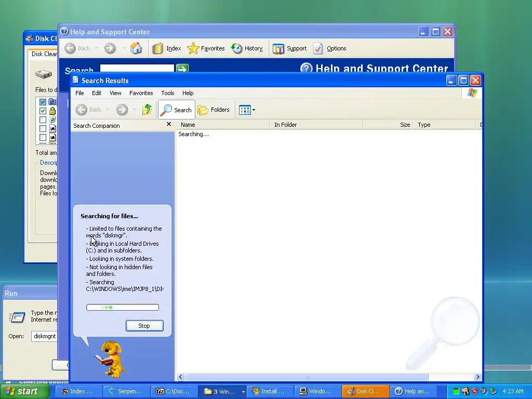Screen dimensions: 532x399
Task: Sort results by Type column
Action: coord(444,125)
